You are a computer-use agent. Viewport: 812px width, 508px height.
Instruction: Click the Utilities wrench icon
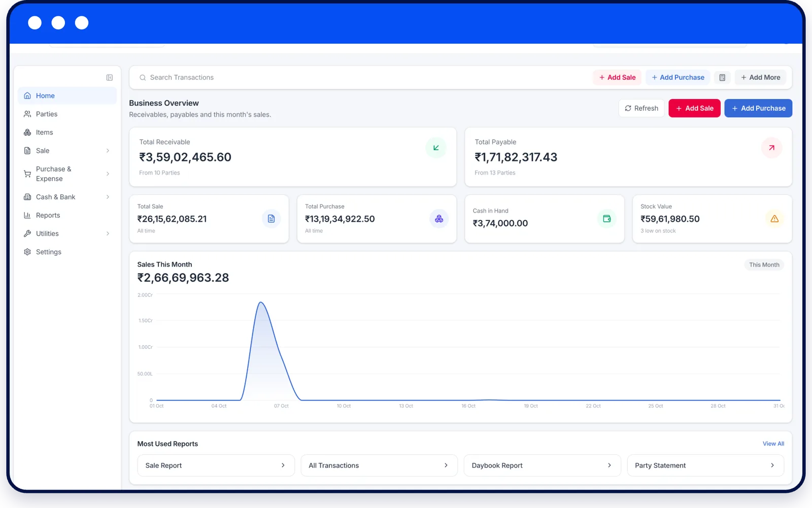click(27, 233)
